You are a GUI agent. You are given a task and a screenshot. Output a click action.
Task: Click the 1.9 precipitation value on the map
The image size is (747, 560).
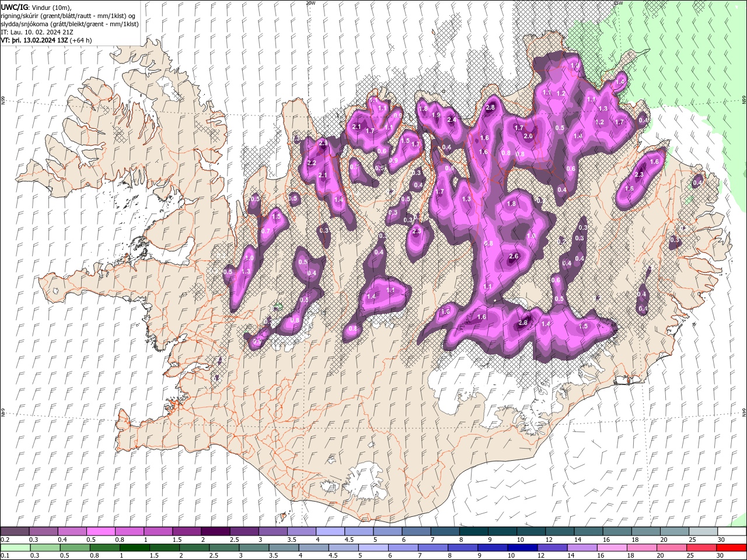coord(436,115)
